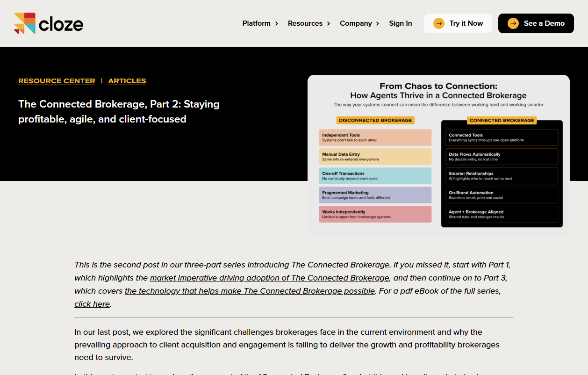Click the arrow icon on Try it Now
The image size is (588, 375).
click(439, 23)
